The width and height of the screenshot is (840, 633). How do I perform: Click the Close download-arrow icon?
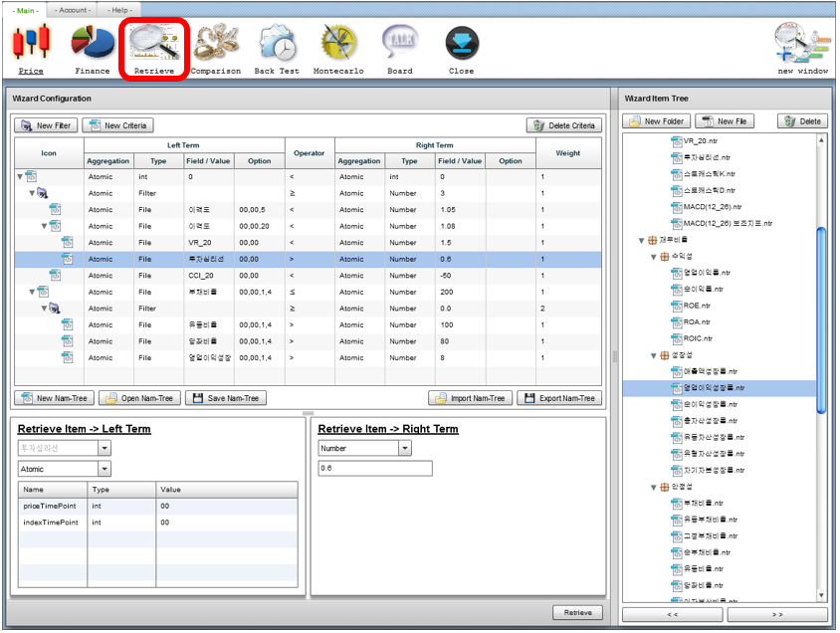462,43
